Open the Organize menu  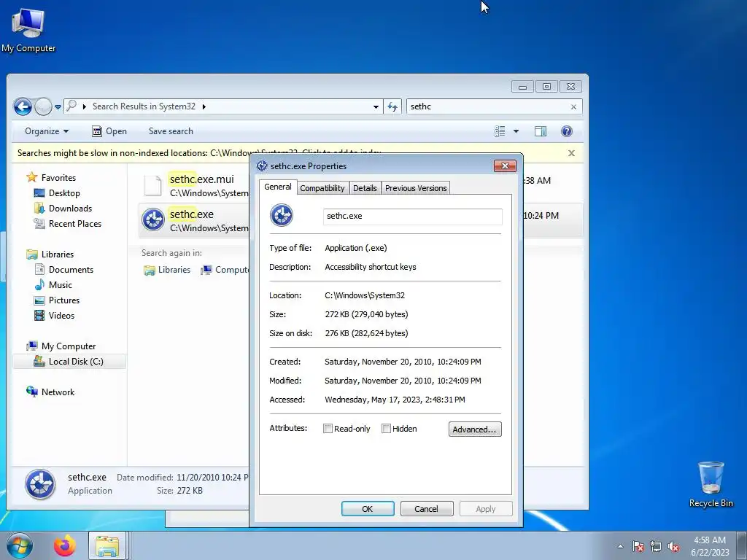point(47,131)
